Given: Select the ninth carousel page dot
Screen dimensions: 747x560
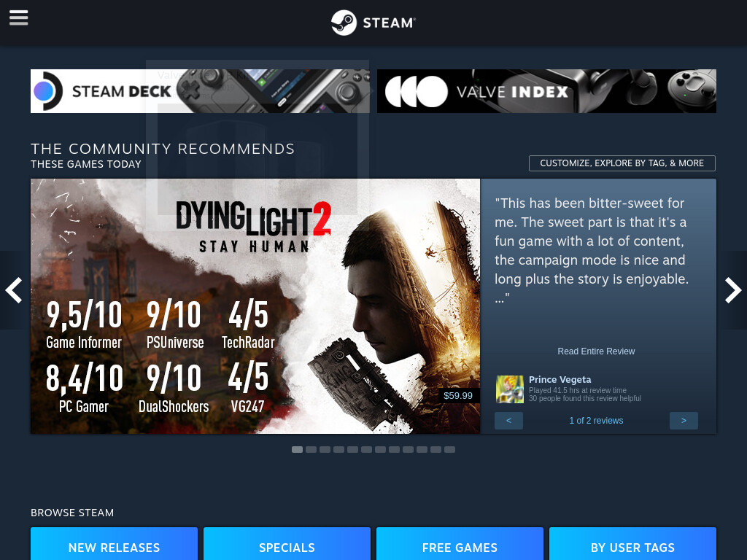Looking at the screenshot, I should point(408,449).
